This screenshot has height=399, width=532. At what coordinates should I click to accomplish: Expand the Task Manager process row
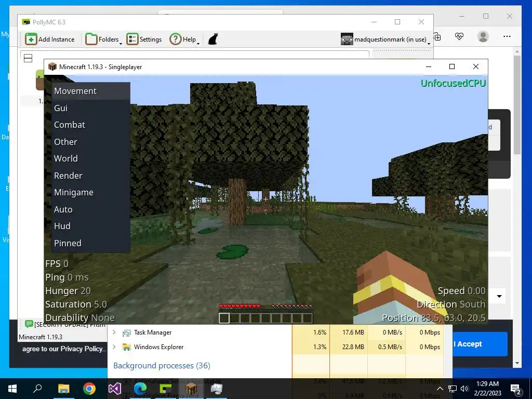coord(114,332)
